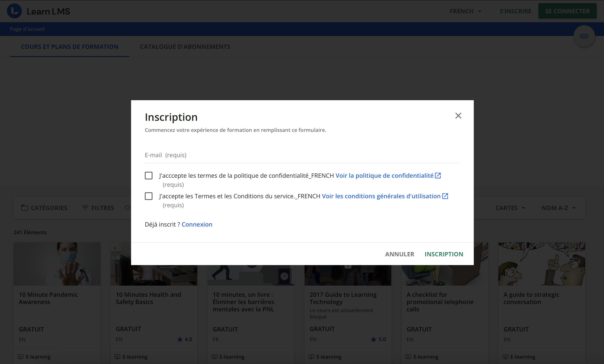Click '10 Minutes Health and Safety Basics' title
The height and width of the screenshot is (364, 604).
coord(148,298)
